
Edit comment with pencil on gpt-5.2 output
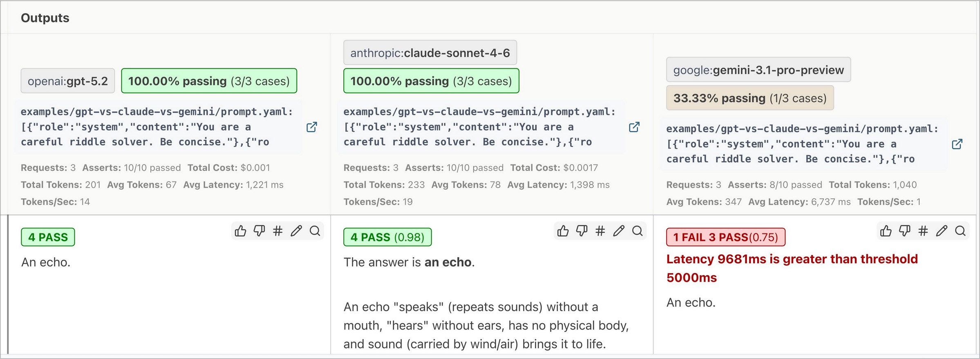pyautogui.click(x=296, y=231)
